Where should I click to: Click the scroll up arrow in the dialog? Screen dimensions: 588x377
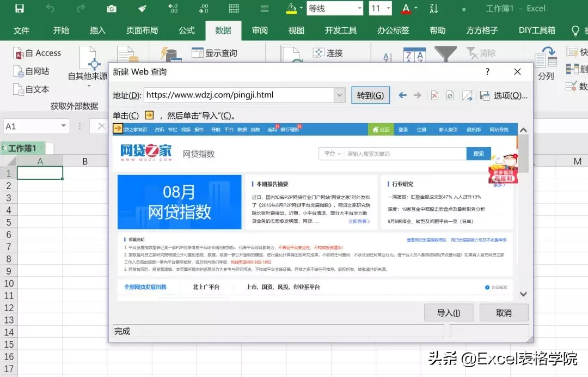point(523,130)
